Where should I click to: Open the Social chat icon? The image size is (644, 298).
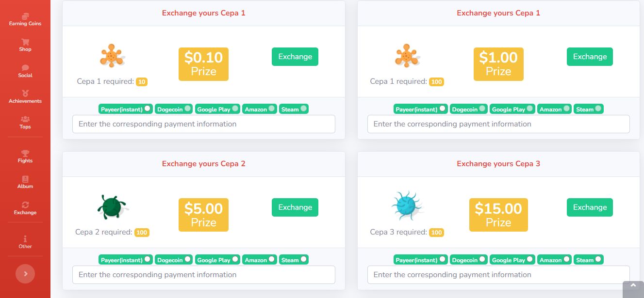[x=25, y=68]
